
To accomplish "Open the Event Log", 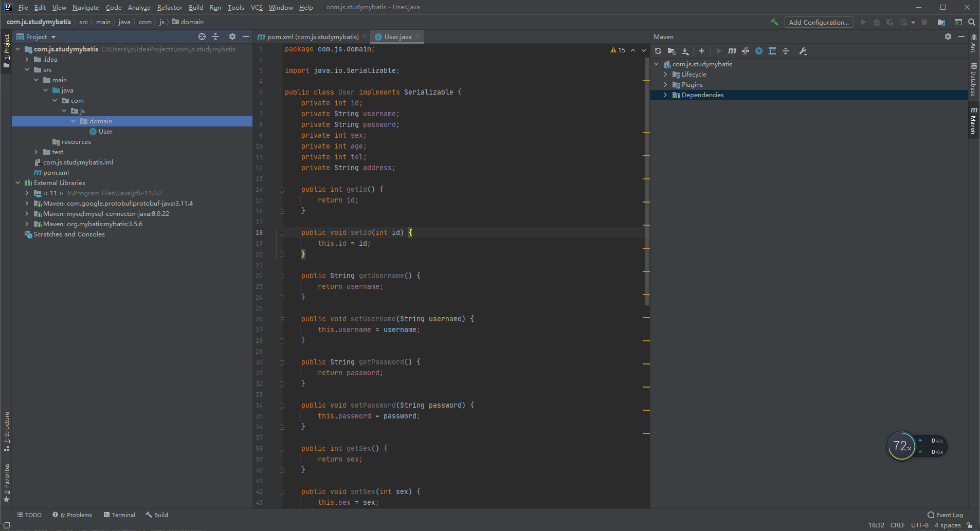I will click(945, 515).
